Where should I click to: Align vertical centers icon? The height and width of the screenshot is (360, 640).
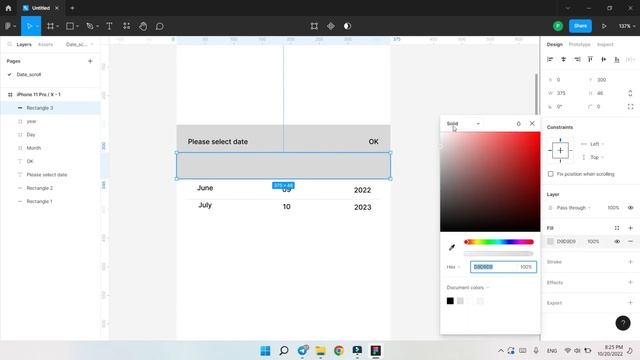[x=604, y=60]
